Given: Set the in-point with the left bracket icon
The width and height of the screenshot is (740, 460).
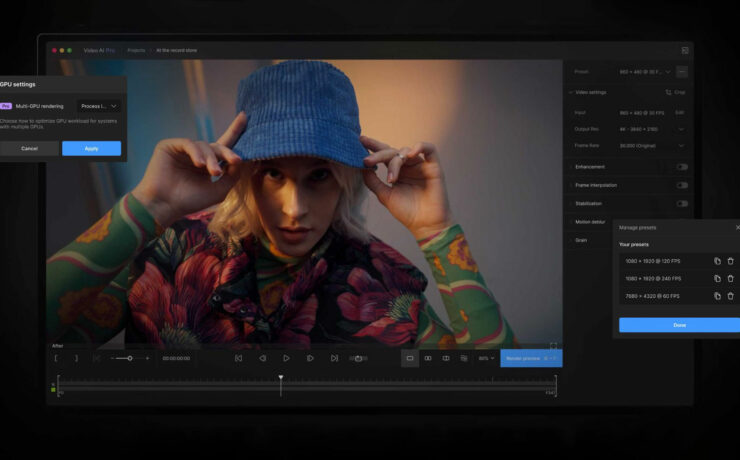Looking at the screenshot, I should (x=56, y=358).
